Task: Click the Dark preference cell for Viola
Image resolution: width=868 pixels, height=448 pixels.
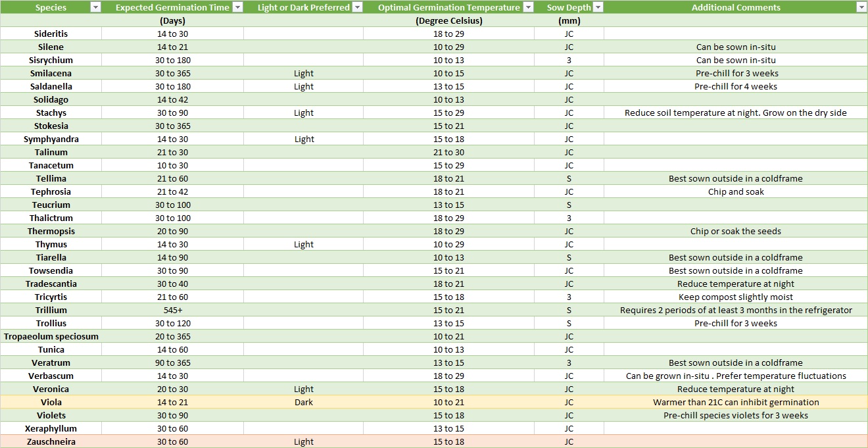Action: (x=304, y=402)
